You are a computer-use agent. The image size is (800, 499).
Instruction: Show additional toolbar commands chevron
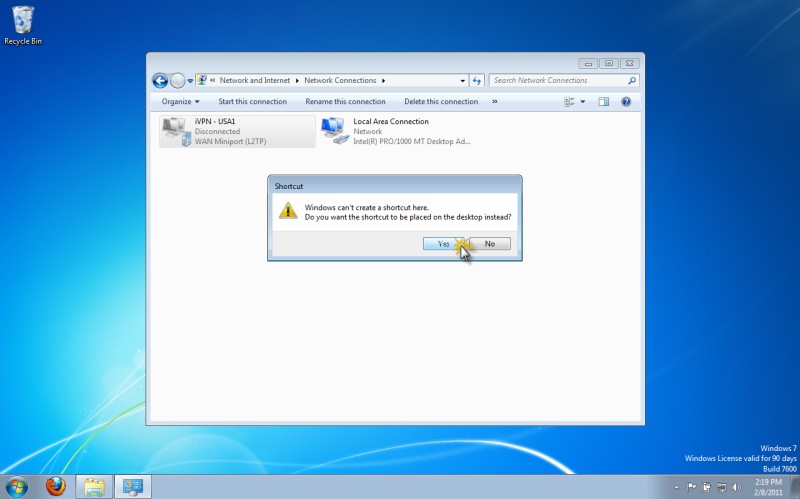point(494,102)
